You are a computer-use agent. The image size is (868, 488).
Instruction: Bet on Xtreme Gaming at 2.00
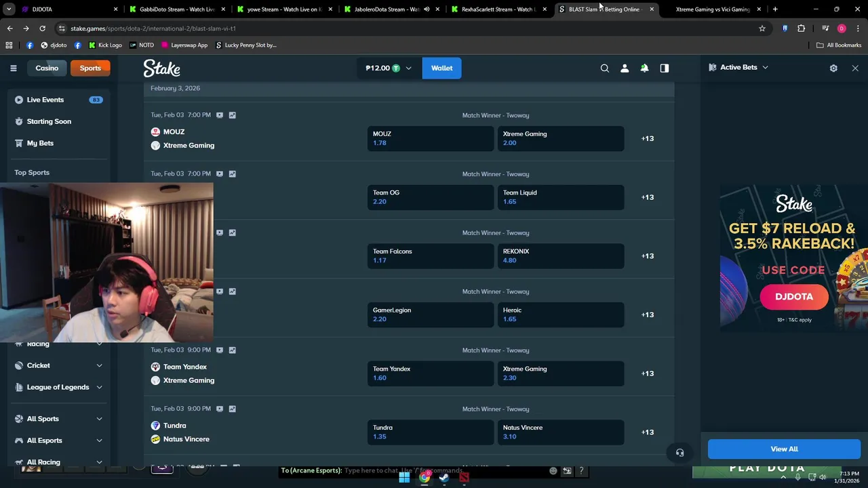[560, 138]
